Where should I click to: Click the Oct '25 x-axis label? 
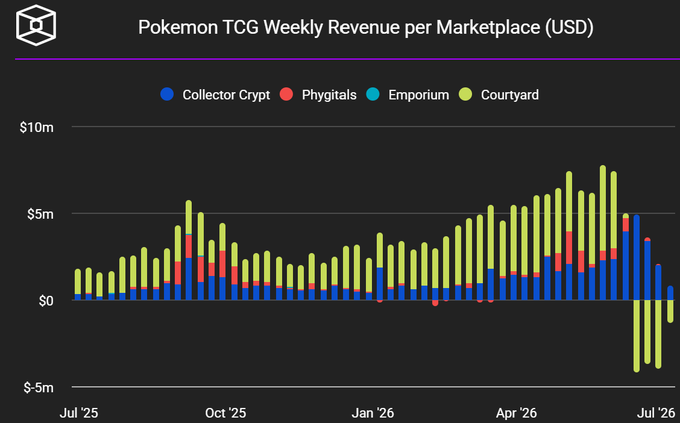click(x=226, y=413)
